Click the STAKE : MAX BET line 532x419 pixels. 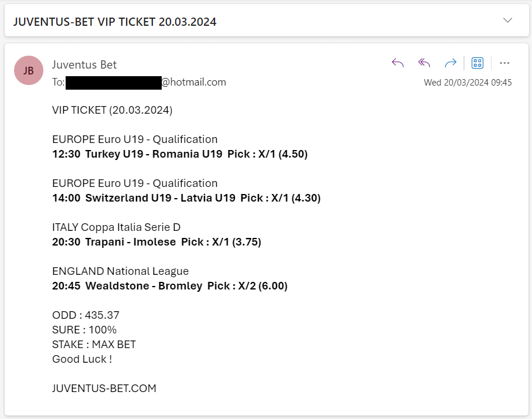pyautogui.click(x=94, y=345)
